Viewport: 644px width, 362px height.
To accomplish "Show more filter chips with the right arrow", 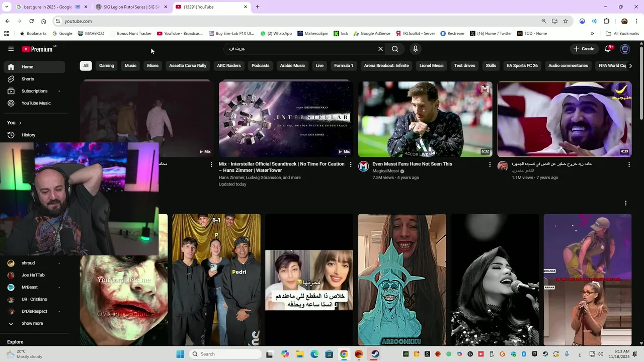I will pos(630,66).
